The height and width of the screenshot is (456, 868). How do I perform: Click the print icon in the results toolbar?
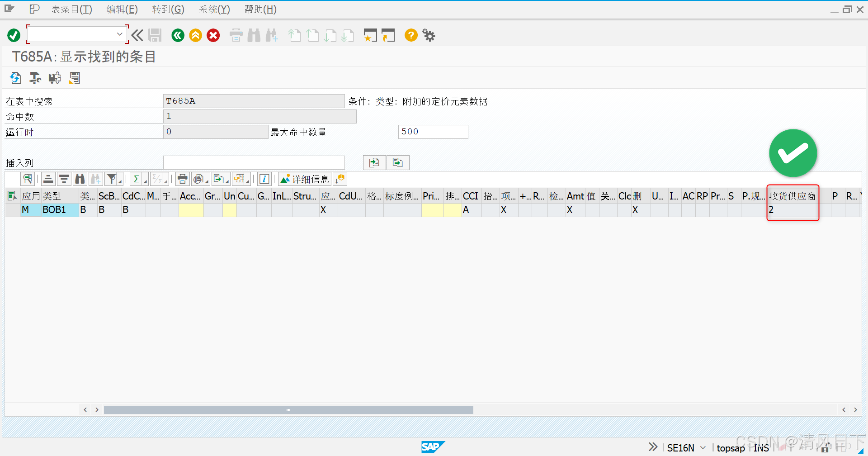coord(182,179)
